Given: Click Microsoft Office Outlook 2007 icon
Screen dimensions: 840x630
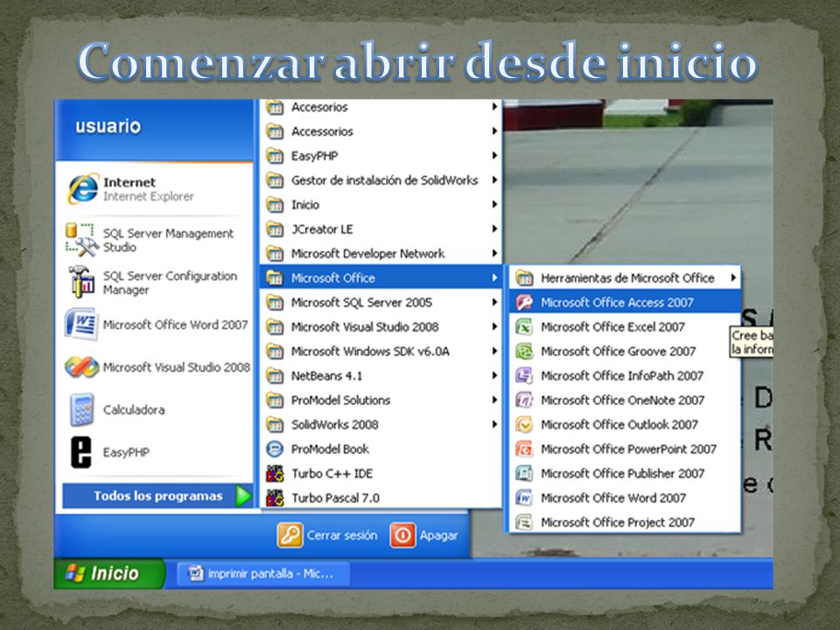Looking at the screenshot, I should click(524, 425).
